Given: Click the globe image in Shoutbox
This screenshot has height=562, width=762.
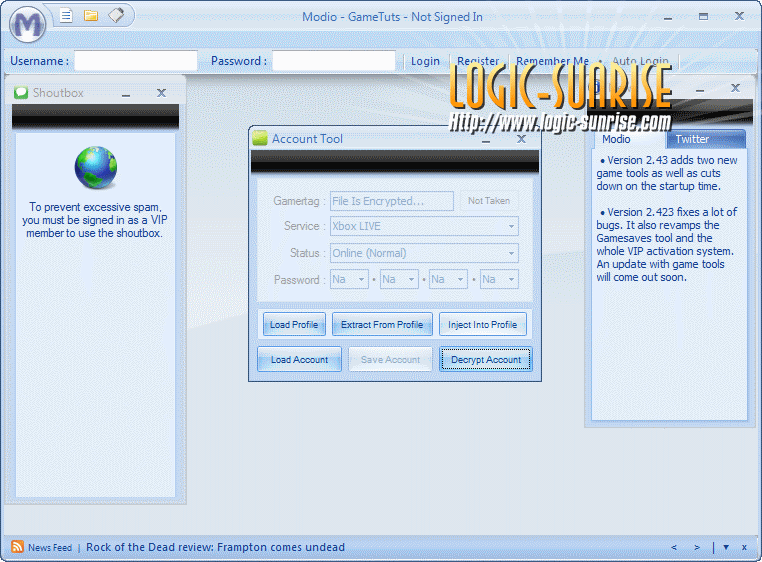Looking at the screenshot, I should click(x=96, y=168).
